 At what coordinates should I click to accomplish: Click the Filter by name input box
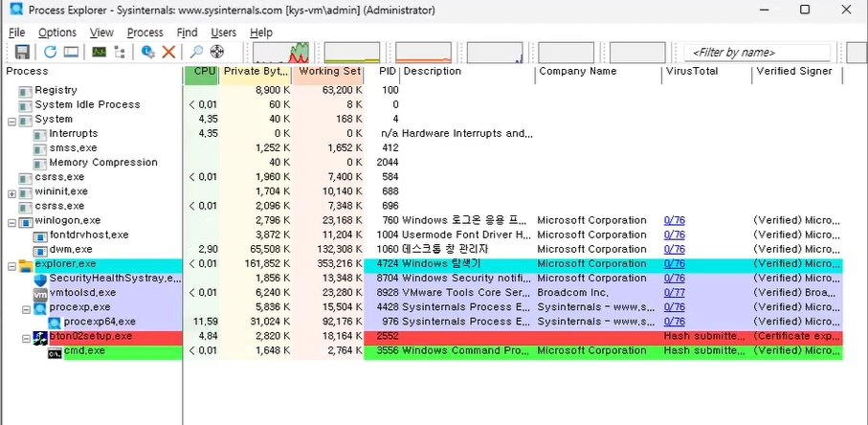click(x=757, y=53)
